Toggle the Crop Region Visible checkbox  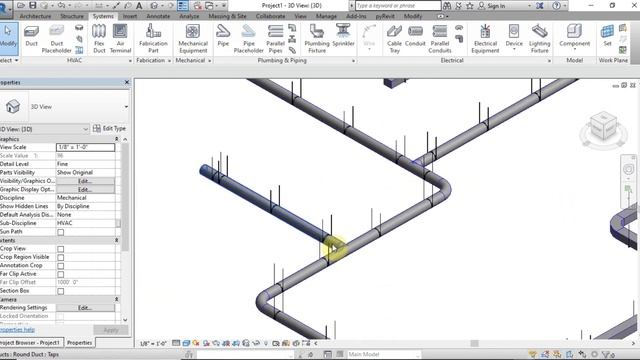coord(60,257)
